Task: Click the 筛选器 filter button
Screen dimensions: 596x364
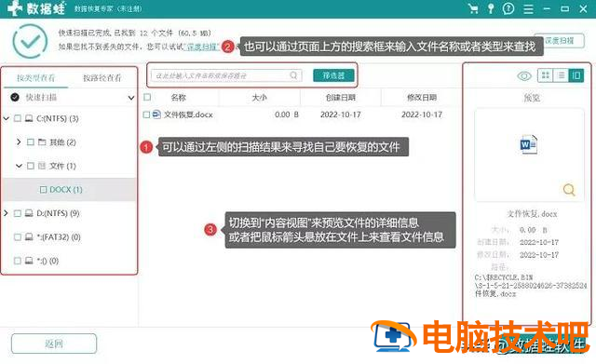Action: point(333,75)
